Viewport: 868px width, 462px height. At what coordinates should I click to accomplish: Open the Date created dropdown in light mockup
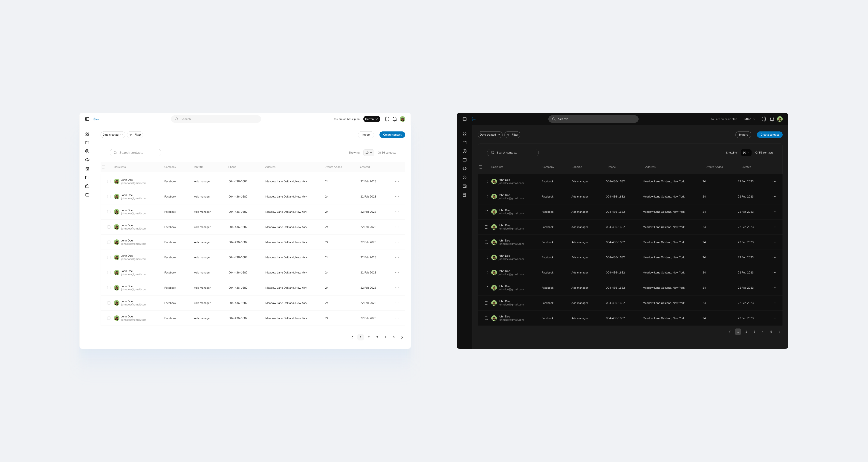[113, 134]
